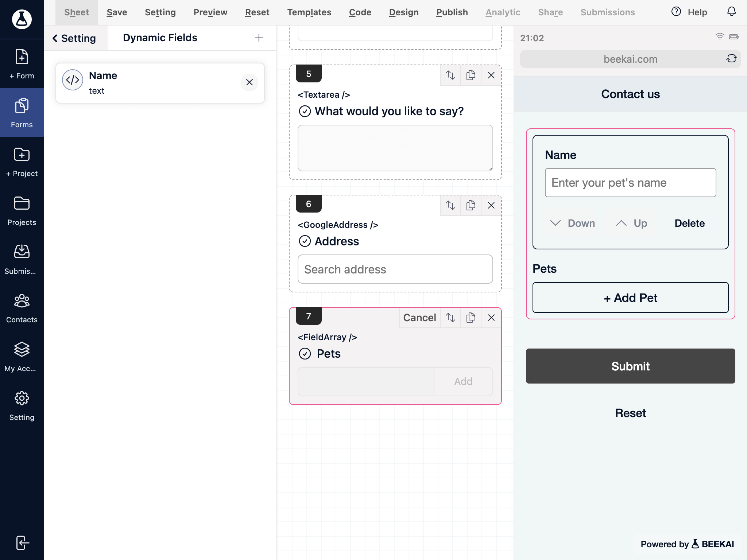Viewport: 747px width, 560px height.
Task: Toggle the checkmark on textarea field label
Action: (305, 111)
